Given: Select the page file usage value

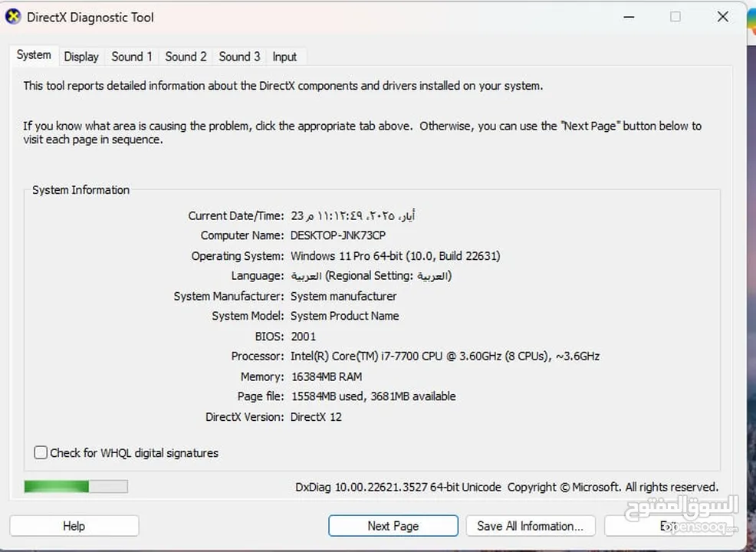Looking at the screenshot, I should pyautogui.click(x=373, y=396).
